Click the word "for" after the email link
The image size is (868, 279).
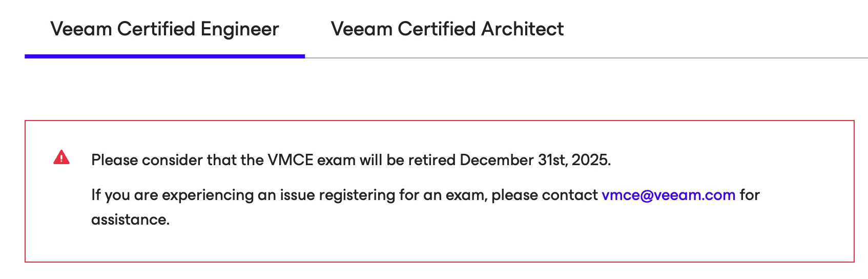click(750, 195)
